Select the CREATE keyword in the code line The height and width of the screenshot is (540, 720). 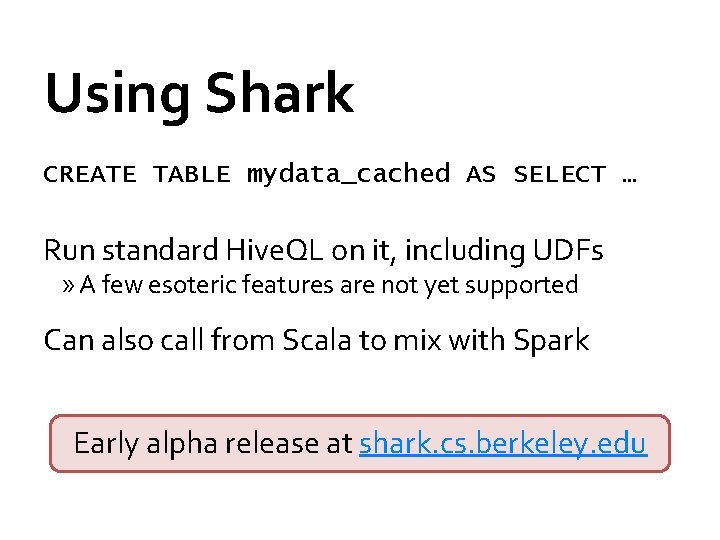coord(89,175)
